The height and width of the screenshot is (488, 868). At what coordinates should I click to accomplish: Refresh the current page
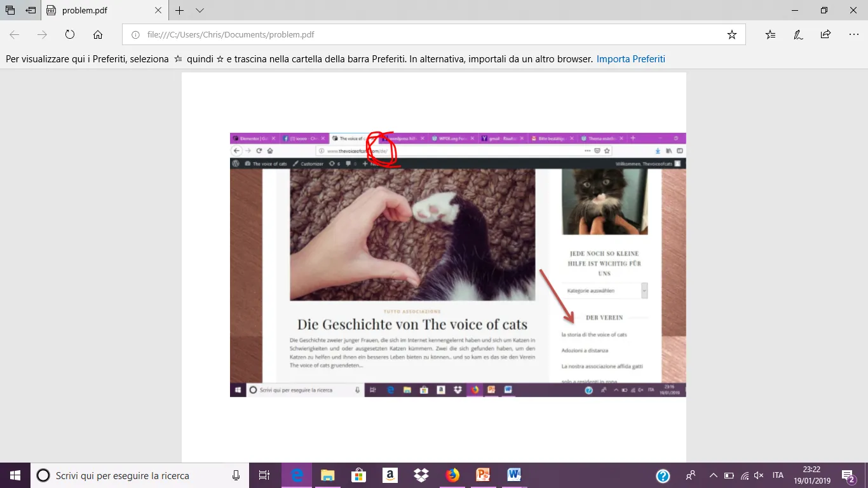tap(70, 35)
